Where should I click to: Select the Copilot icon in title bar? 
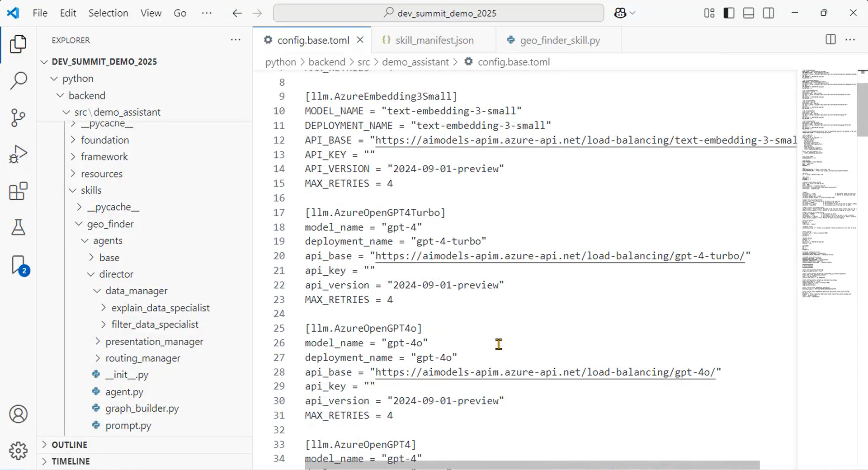tap(619, 13)
